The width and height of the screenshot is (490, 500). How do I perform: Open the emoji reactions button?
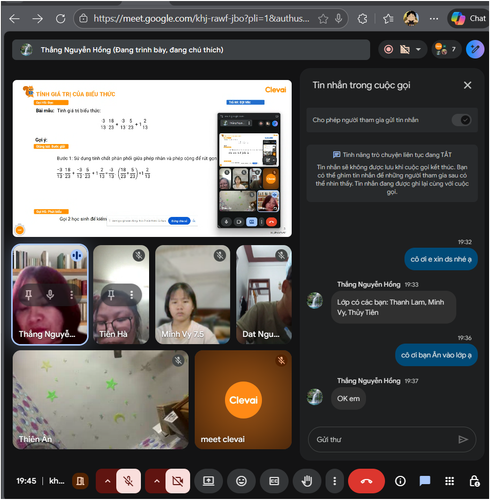pyautogui.click(x=241, y=481)
